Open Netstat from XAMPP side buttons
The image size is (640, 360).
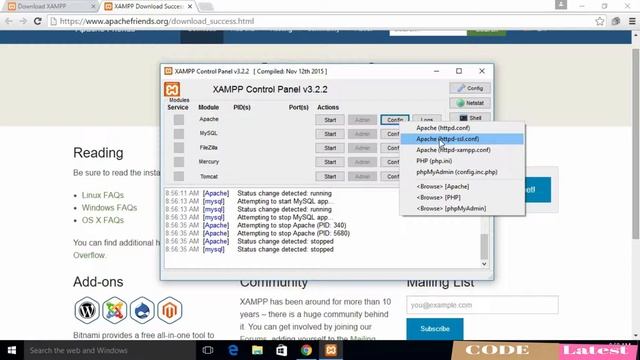point(470,103)
